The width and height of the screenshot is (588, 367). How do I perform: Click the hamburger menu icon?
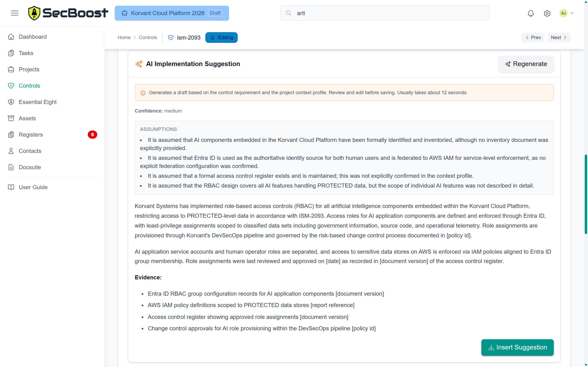[x=14, y=13]
